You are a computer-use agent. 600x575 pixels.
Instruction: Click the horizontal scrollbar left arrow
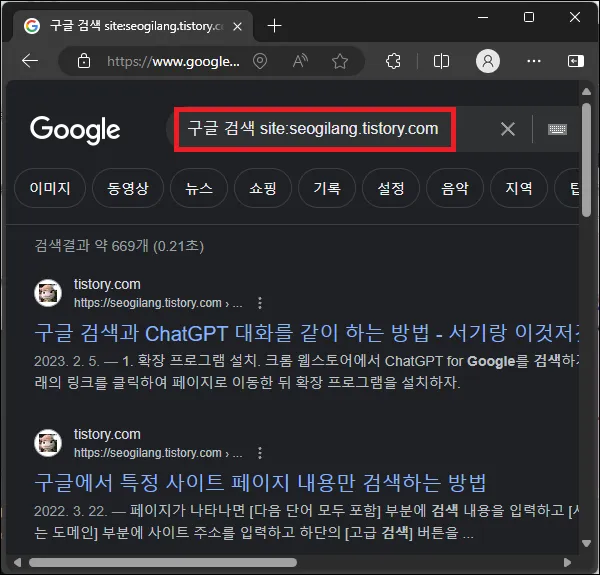point(17,562)
